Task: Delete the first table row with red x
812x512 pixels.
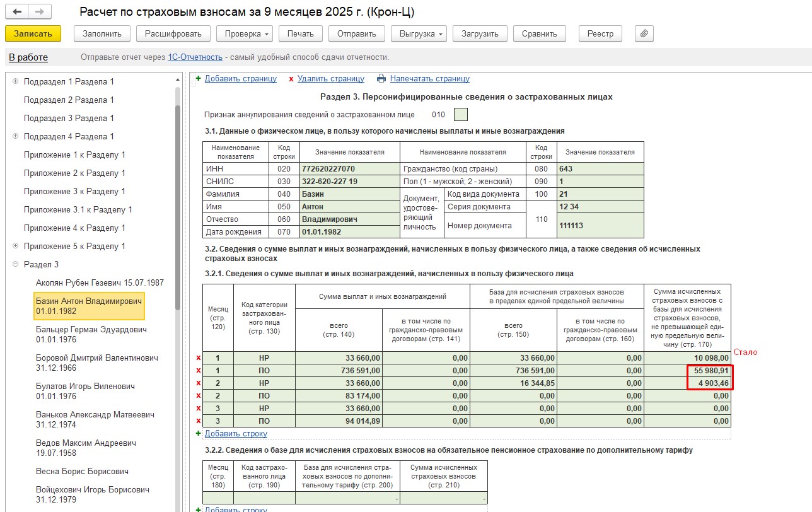Action: click(198, 358)
